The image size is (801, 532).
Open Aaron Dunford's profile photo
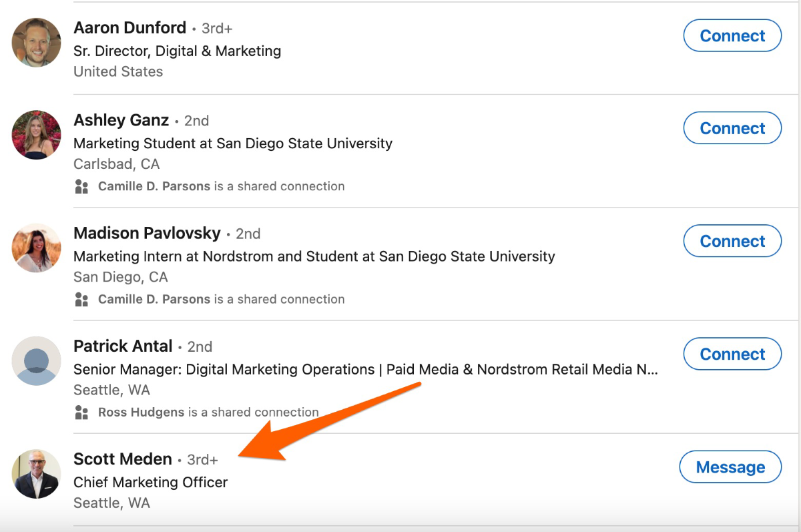coord(36,43)
